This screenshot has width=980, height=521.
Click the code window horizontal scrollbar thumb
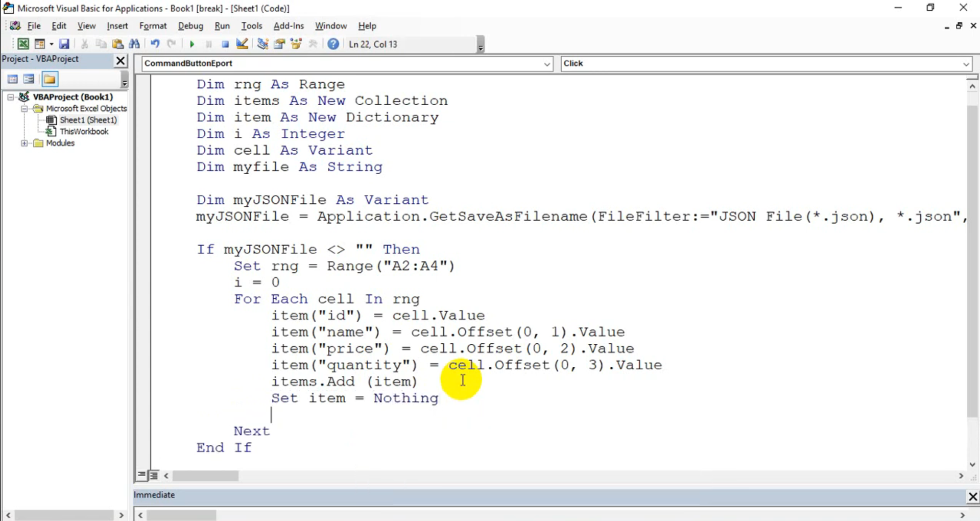pos(205,476)
